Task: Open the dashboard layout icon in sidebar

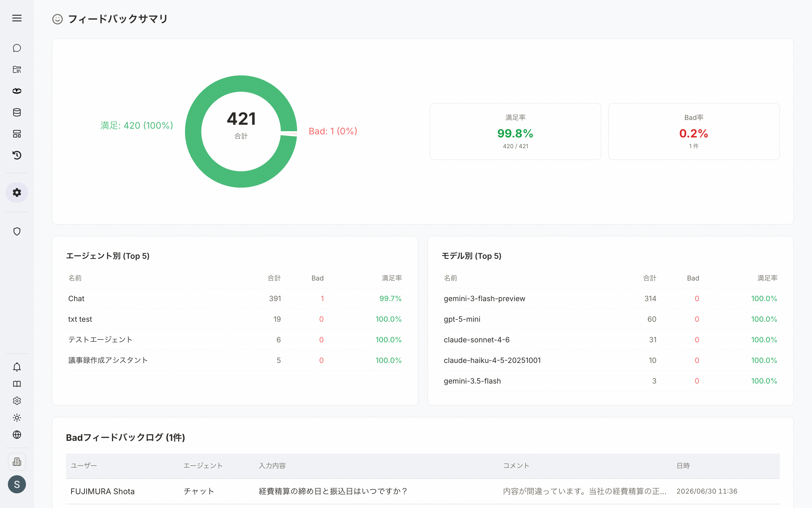Action: click(x=17, y=134)
